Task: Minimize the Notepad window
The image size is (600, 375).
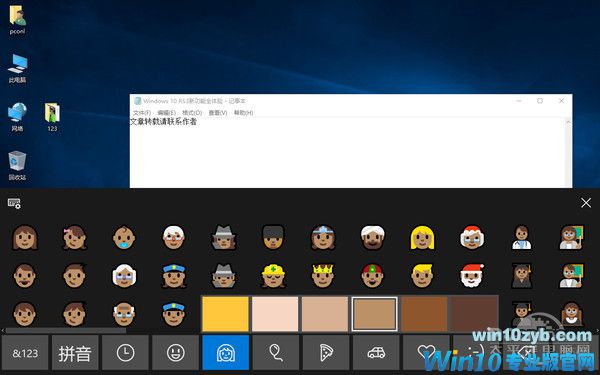Action: tap(519, 101)
